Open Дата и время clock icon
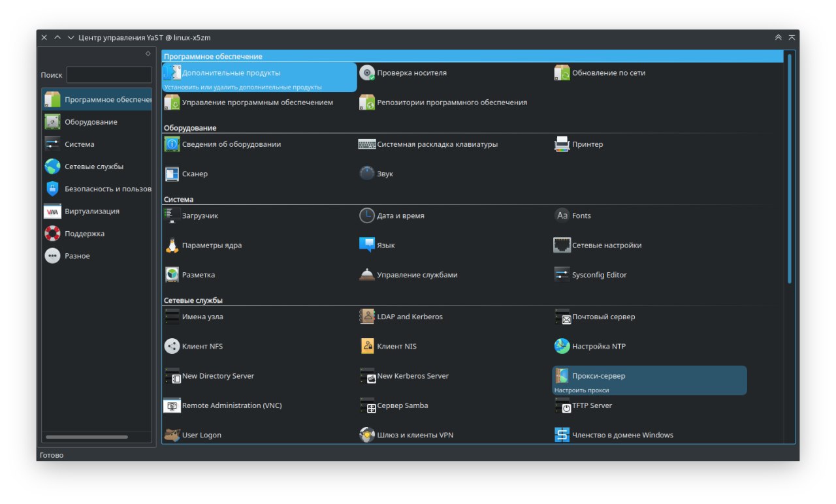The width and height of the screenshot is (836, 504). click(367, 215)
